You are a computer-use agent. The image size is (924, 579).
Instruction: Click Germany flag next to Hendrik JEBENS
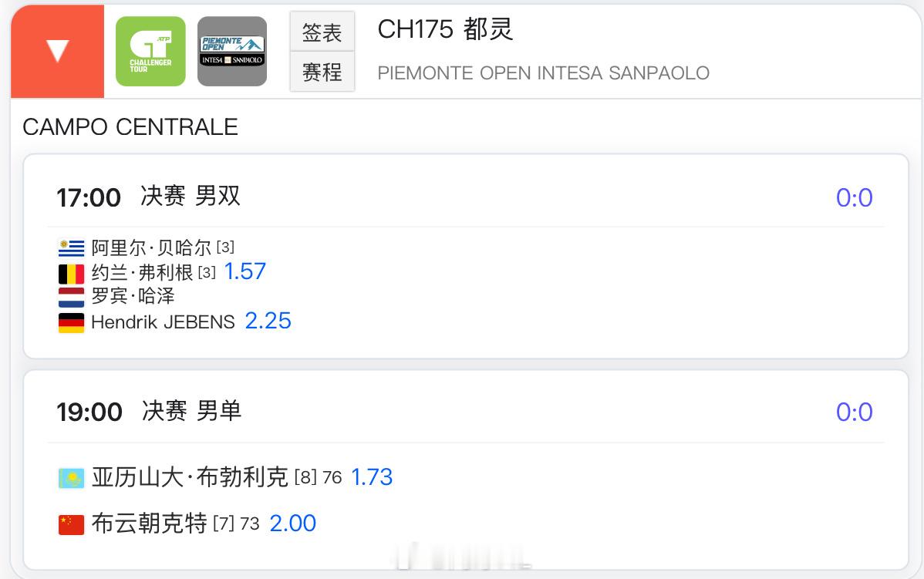coord(71,323)
